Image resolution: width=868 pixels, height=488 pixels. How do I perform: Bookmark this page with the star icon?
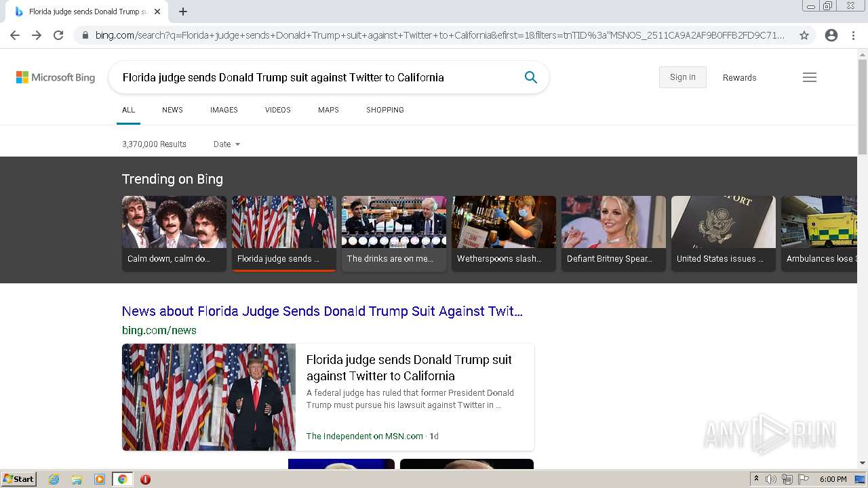point(804,35)
